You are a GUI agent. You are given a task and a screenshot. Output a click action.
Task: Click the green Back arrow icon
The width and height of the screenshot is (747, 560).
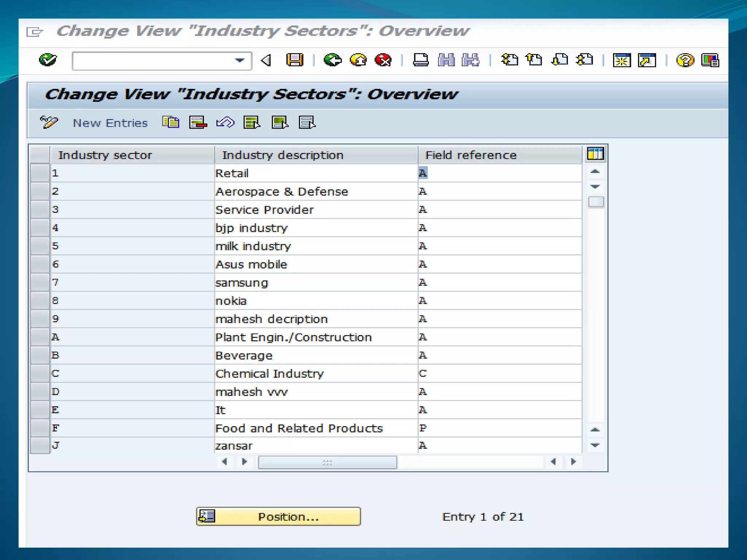(x=332, y=60)
